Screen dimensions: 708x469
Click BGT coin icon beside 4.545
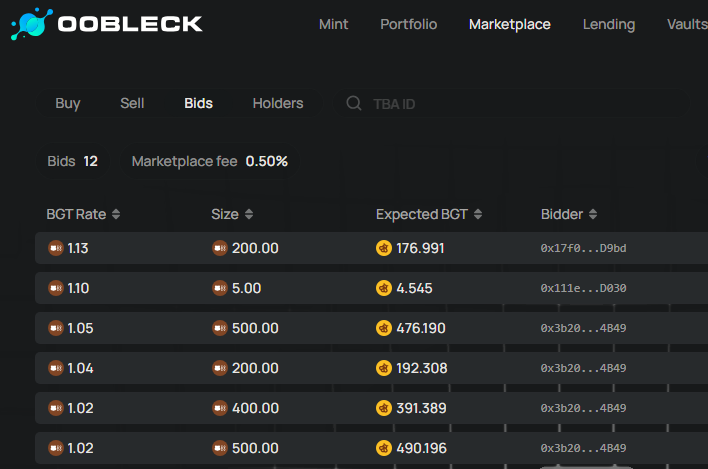tap(384, 288)
